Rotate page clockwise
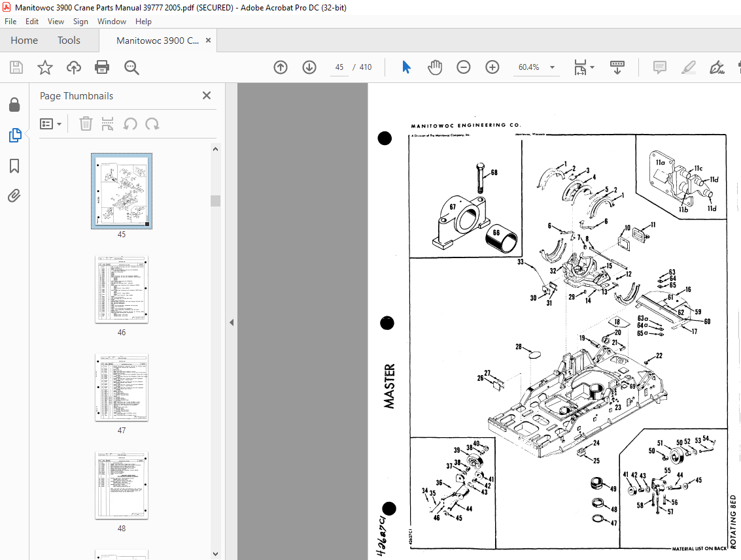Viewport: 741px width, 560px height. [x=152, y=124]
